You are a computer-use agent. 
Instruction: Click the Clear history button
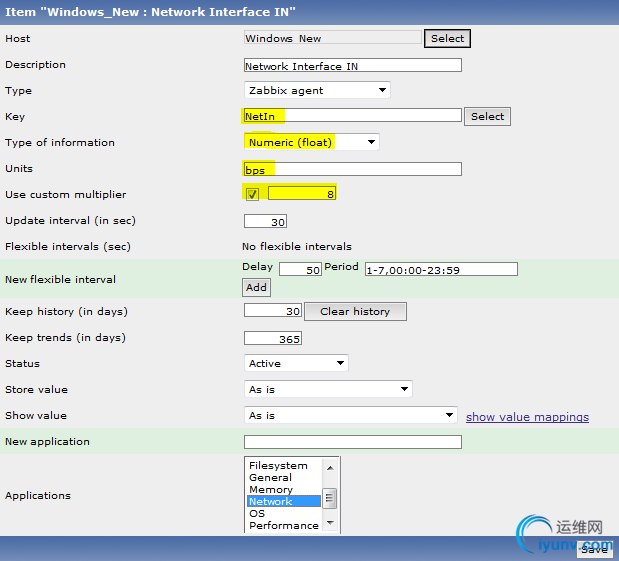pos(355,311)
